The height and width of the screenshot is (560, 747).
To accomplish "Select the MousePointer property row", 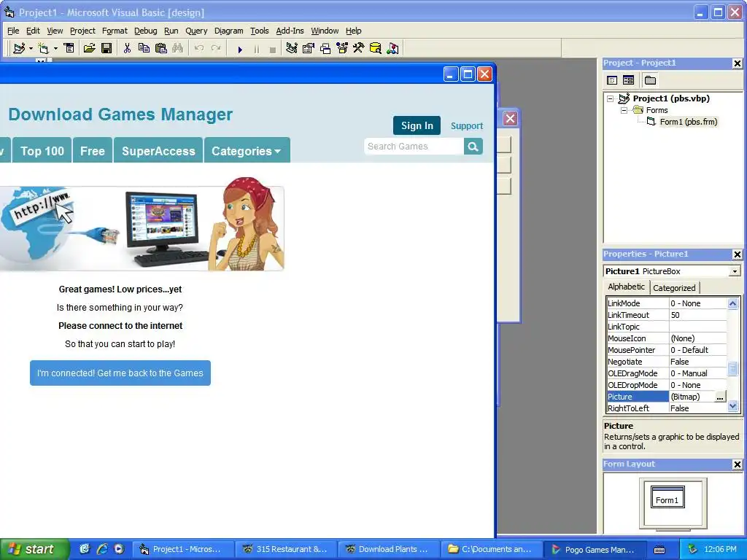I will [667, 350].
